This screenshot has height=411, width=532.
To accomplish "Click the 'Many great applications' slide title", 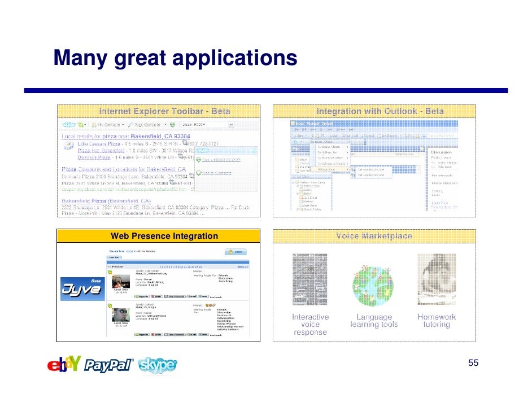I will (176, 58).
